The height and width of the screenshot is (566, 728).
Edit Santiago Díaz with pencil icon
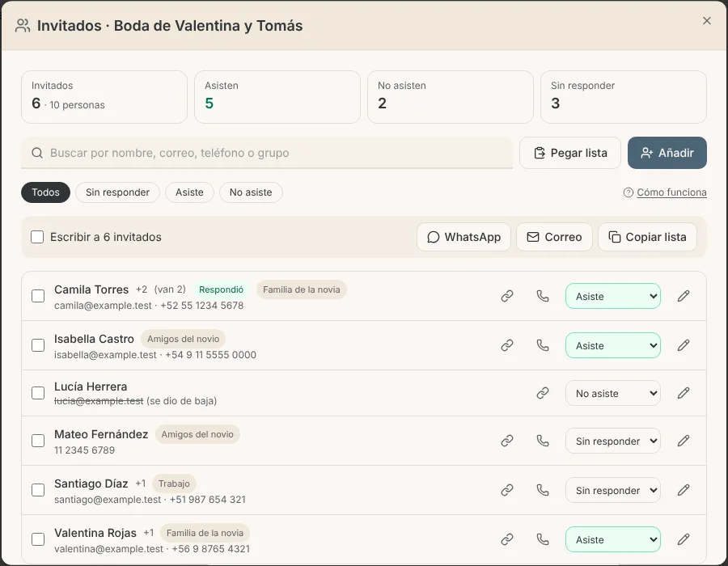click(x=684, y=490)
